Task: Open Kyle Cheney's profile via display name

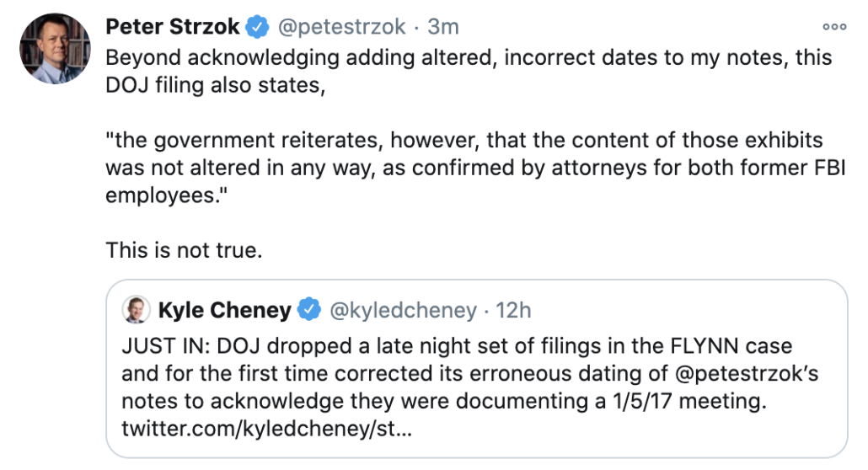Action: click(224, 311)
